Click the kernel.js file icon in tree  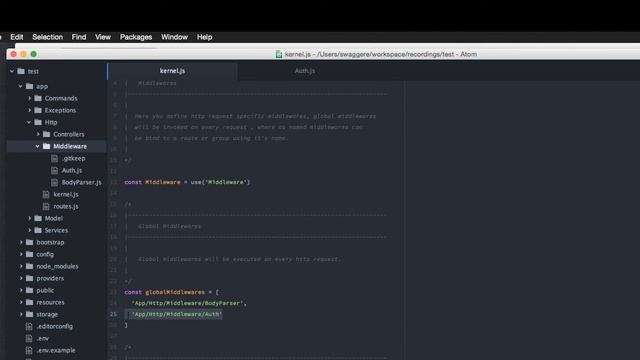point(46,194)
